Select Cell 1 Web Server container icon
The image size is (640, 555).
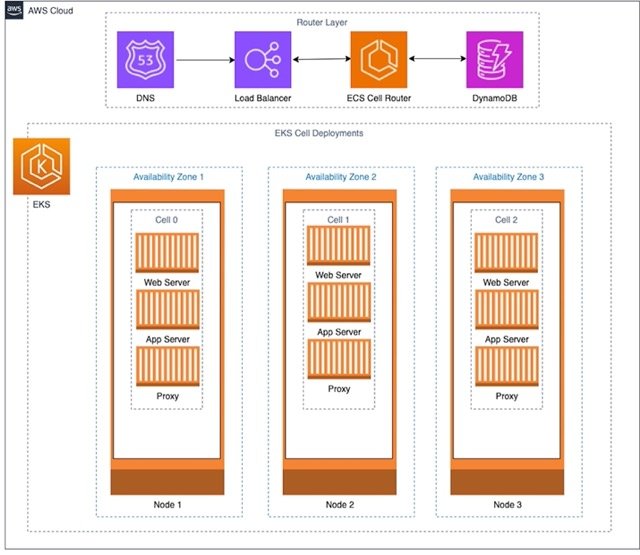coord(339,246)
